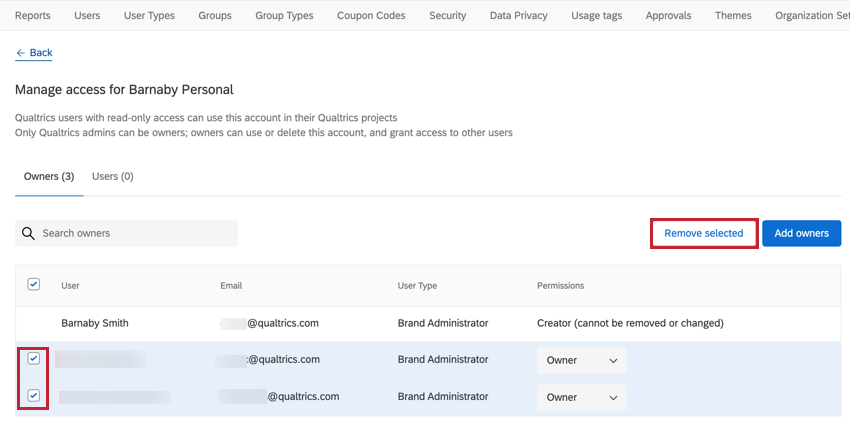Go to the User Types tab
The width and height of the screenshot is (850, 425).
click(x=149, y=16)
